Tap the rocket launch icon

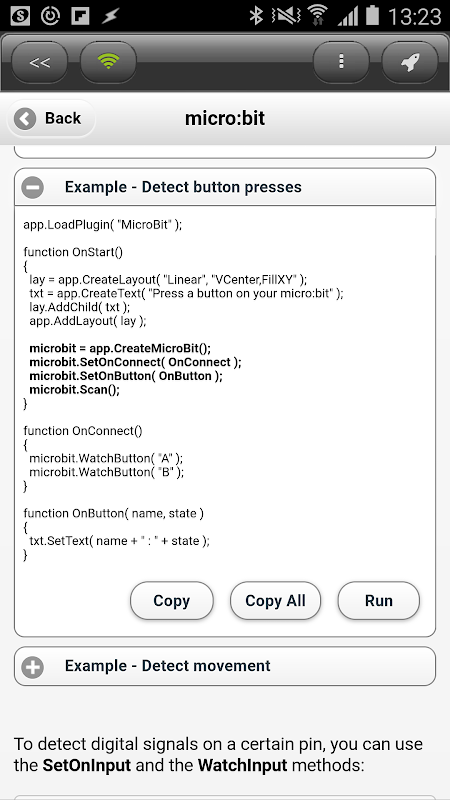pos(410,62)
